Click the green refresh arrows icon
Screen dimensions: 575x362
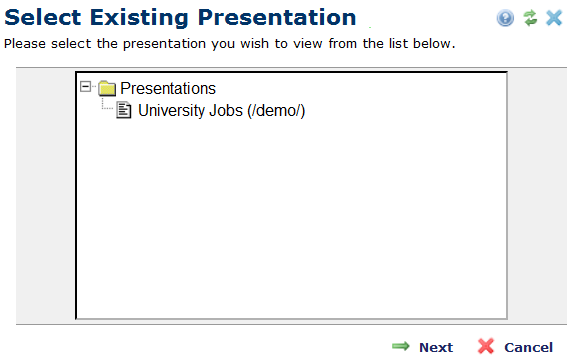tap(530, 18)
